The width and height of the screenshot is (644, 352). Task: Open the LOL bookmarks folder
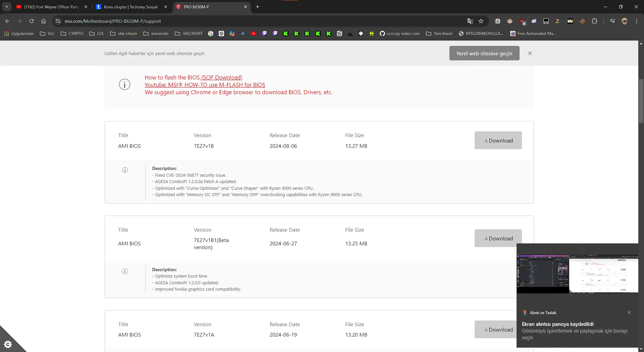(97, 34)
